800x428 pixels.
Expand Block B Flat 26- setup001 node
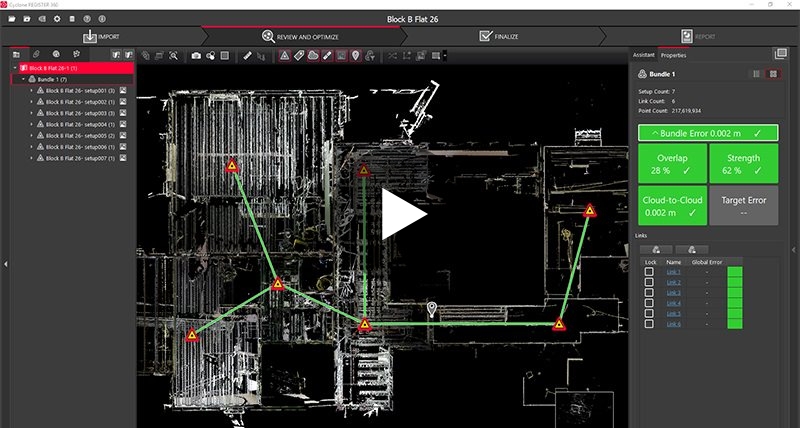[31, 90]
